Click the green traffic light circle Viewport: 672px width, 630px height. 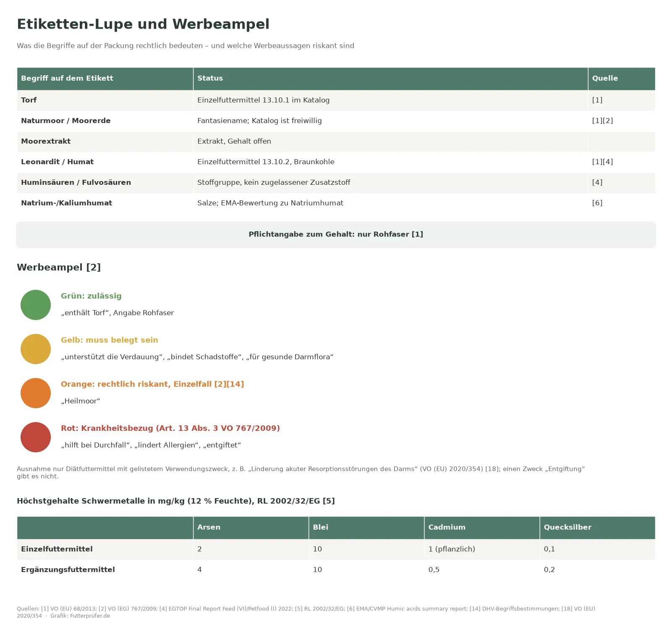[x=36, y=305]
